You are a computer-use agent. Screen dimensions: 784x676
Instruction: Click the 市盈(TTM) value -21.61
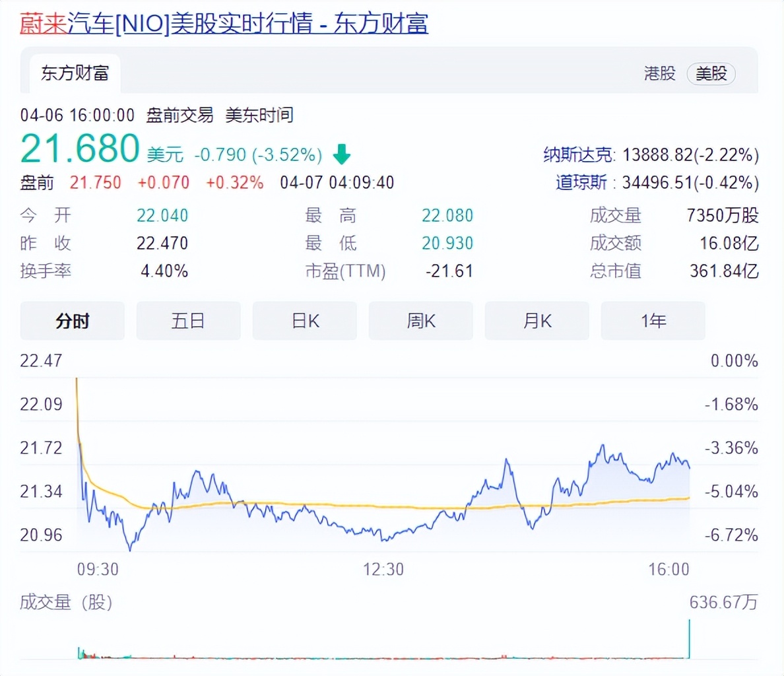(449, 271)
